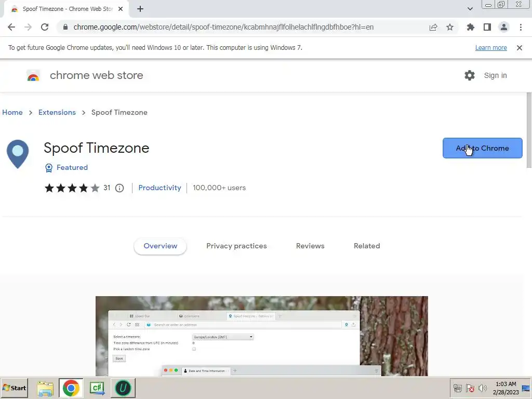Viewport: 532px width, 399px height.
Task: Bookmark this tab with the star icon
Action: click(450, 27)
